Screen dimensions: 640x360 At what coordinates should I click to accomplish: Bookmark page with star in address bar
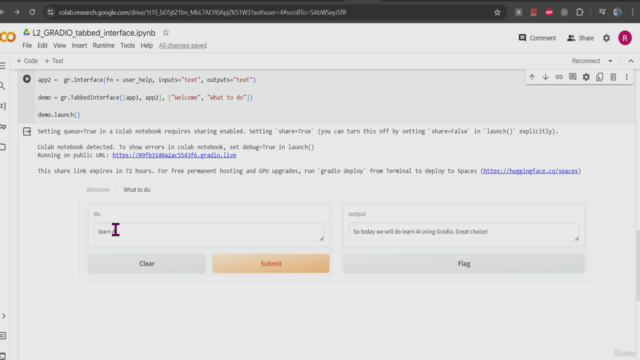click(497, 12)
